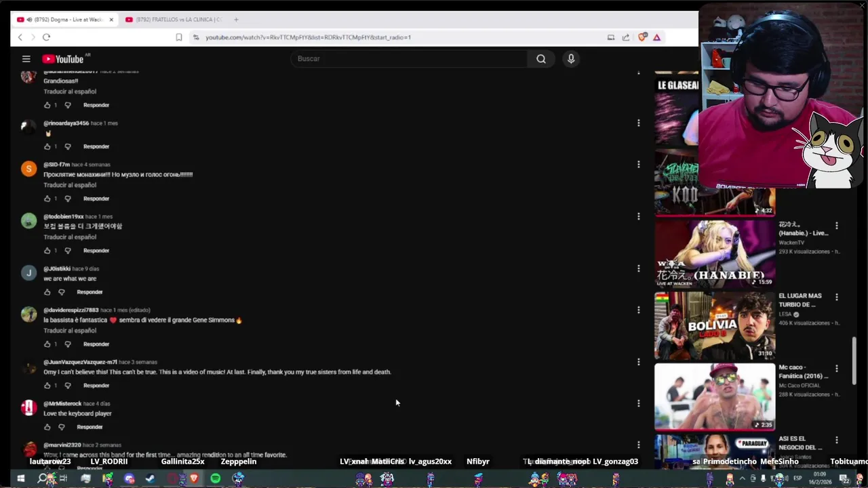Viewport: 868px width, 488px height.
Task: Open @SID-f7m's orange avatar
Action: pyautogui.click(x=28, y=169)
